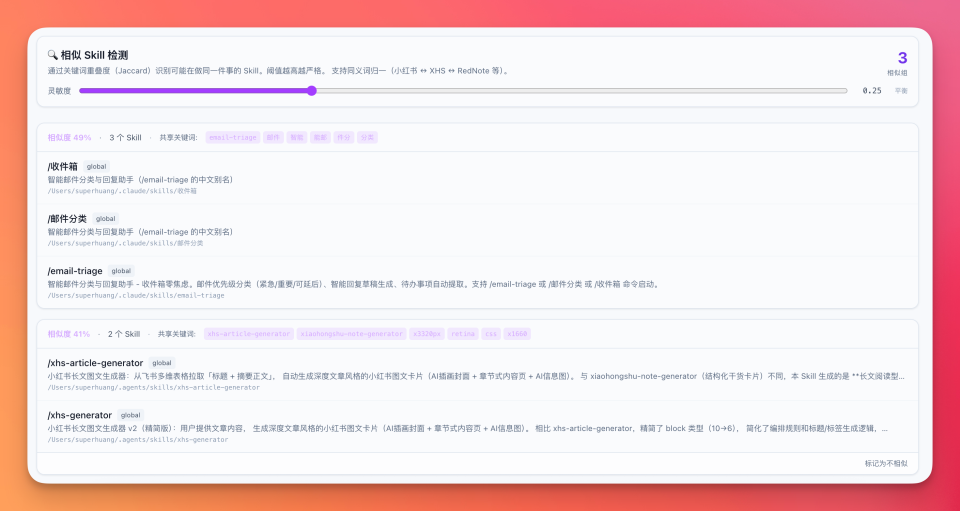Click the css keyword tag
The image size is (960, 511).
click(x=491, y=334)
